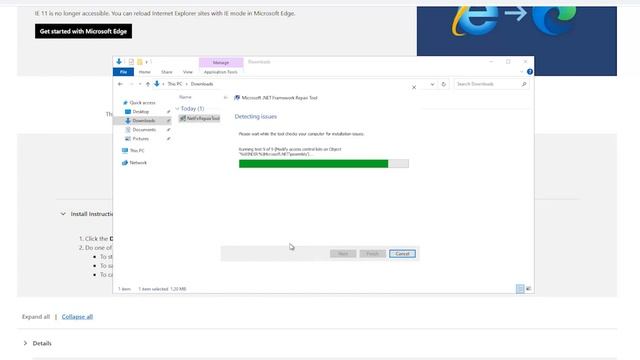Click the Cancel button in Repair Tool dialog
Screen dimensions: 640x360
point(402,254)
